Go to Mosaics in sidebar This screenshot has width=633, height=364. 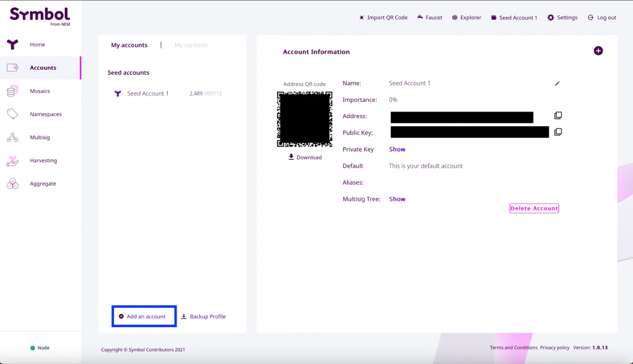click(40, 91)
